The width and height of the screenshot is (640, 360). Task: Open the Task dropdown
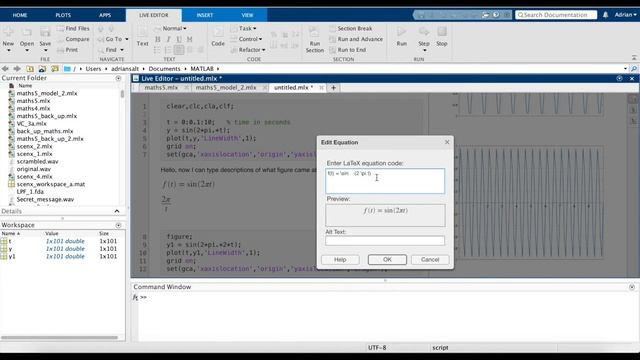coord(244,29)
